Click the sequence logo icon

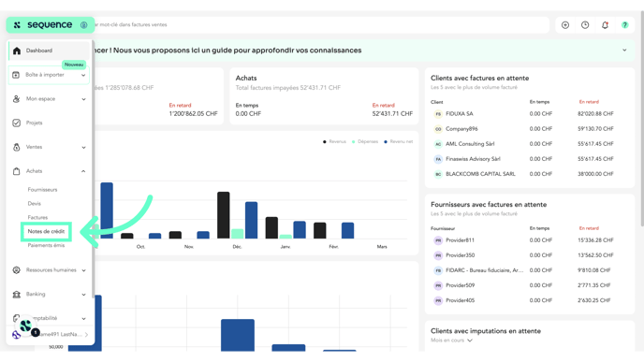click(x=17, y=25)
